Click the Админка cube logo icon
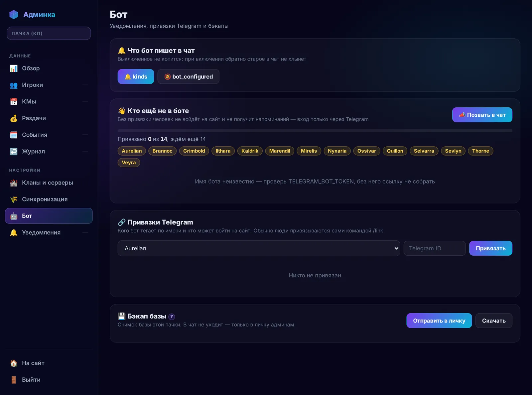532x395 pixels. tap(14, 15)
